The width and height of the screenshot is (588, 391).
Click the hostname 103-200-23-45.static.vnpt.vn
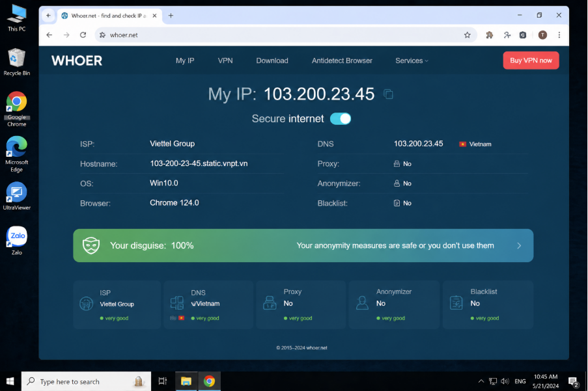(x=199, y=164)
